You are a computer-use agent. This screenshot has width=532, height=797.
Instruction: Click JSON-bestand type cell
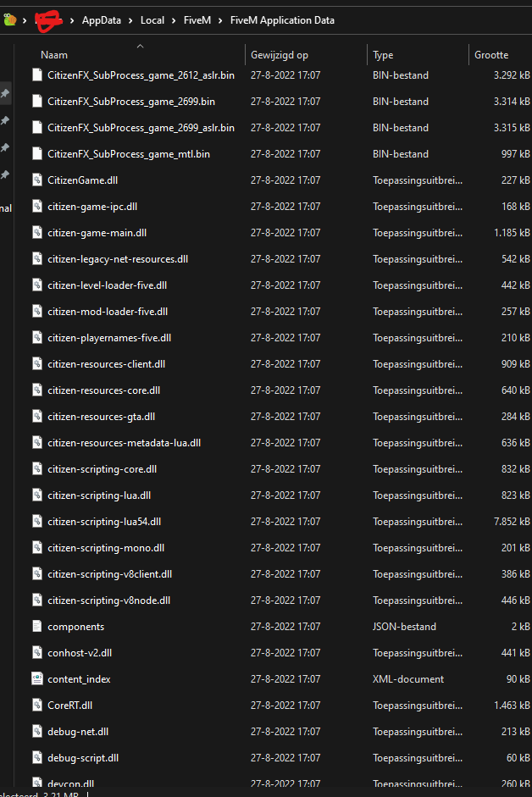[x=404, y=627]
